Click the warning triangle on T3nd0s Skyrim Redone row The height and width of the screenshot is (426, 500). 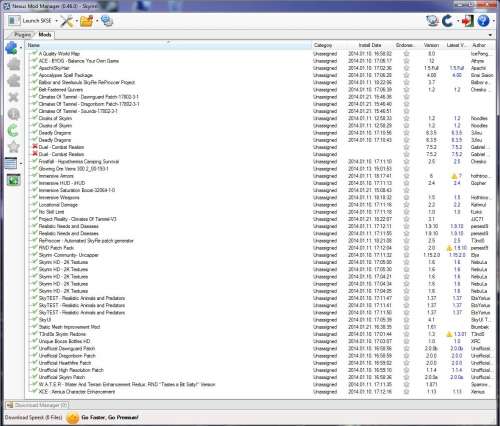(449, 334)
